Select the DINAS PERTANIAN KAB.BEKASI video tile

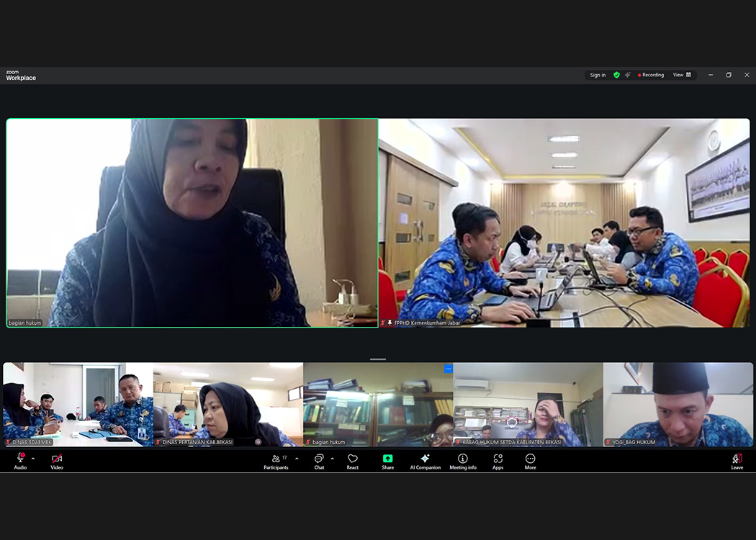(228, 405)
